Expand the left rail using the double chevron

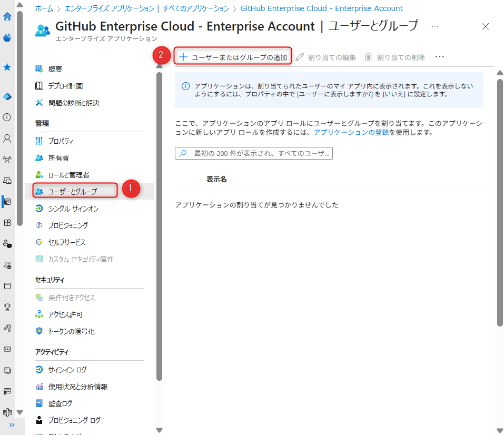pos(12,425)
